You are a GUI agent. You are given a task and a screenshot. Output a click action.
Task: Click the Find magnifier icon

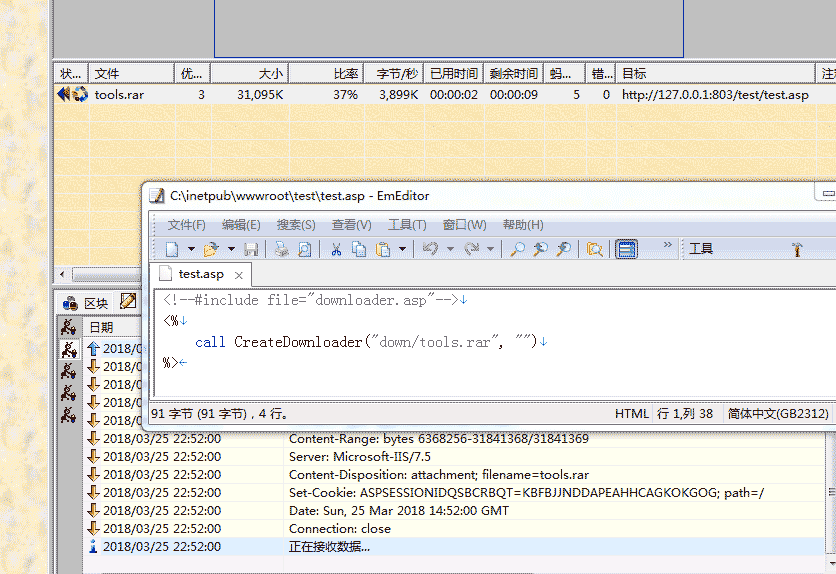click(517, 250)
